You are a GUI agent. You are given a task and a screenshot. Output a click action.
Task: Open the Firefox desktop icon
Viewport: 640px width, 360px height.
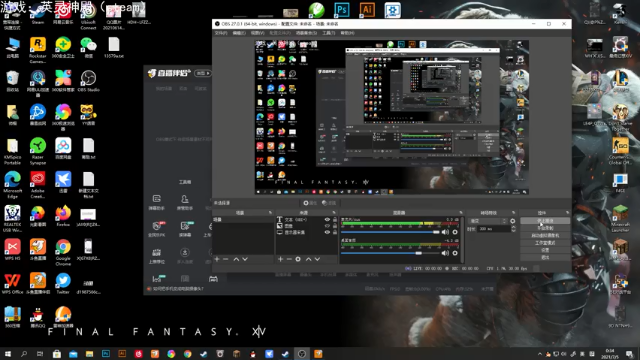(x=63, y=216)
